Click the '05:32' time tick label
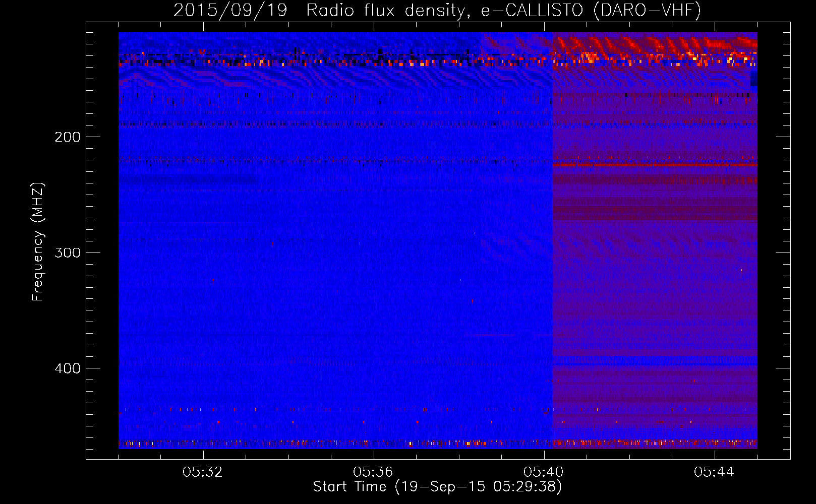Viewport: 816px width, 504px height. [x=203, y=472]
